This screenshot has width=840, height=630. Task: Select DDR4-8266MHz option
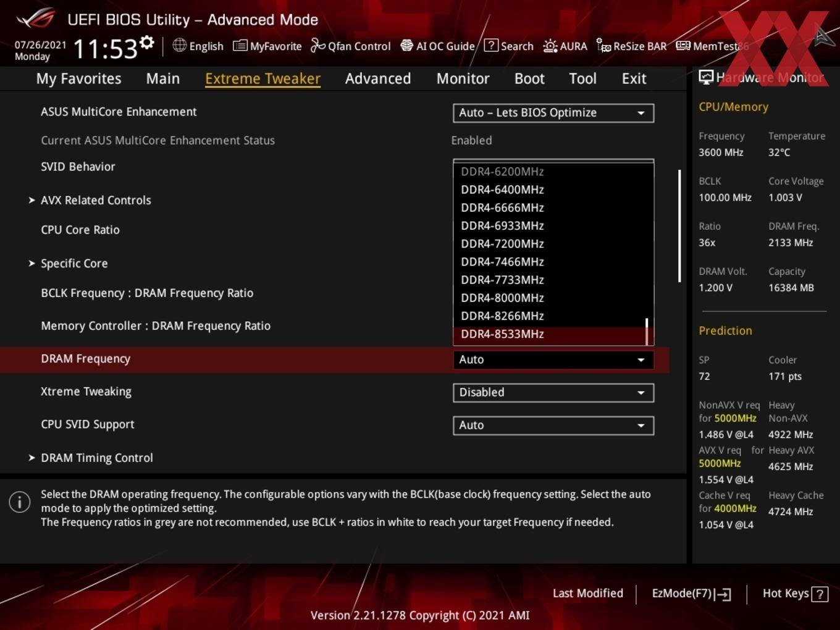click(x=553, y=316)
